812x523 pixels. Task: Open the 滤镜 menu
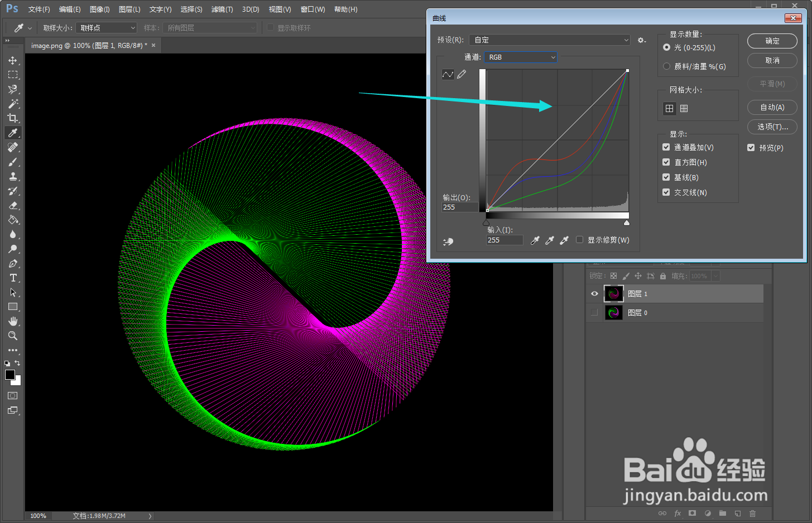(x=222, y=9)
